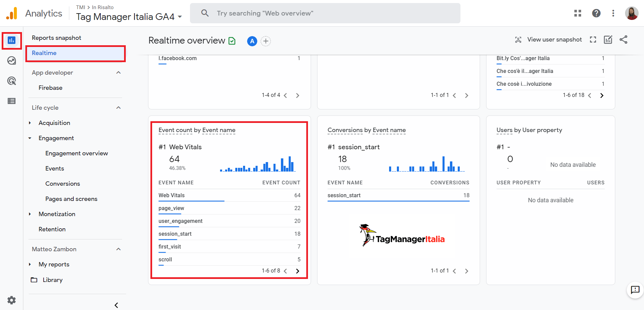Click the report status check icon beside Realtime overview
Screen dimensions: 644x310
coord(232,41)
